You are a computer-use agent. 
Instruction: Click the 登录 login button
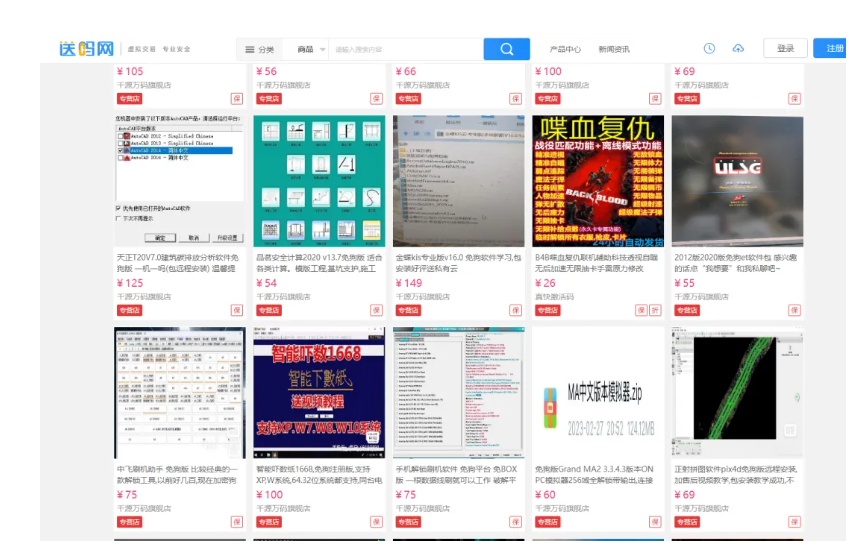[785, 48]
